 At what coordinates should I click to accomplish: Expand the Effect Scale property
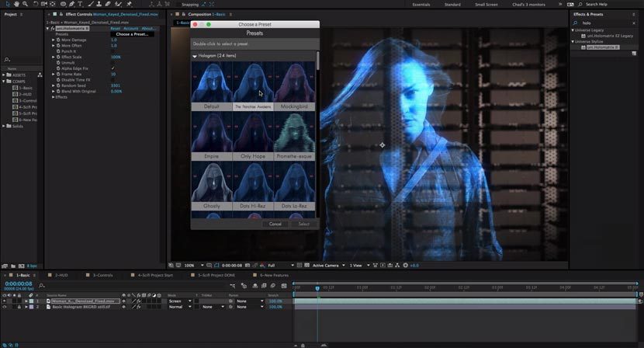54,57
